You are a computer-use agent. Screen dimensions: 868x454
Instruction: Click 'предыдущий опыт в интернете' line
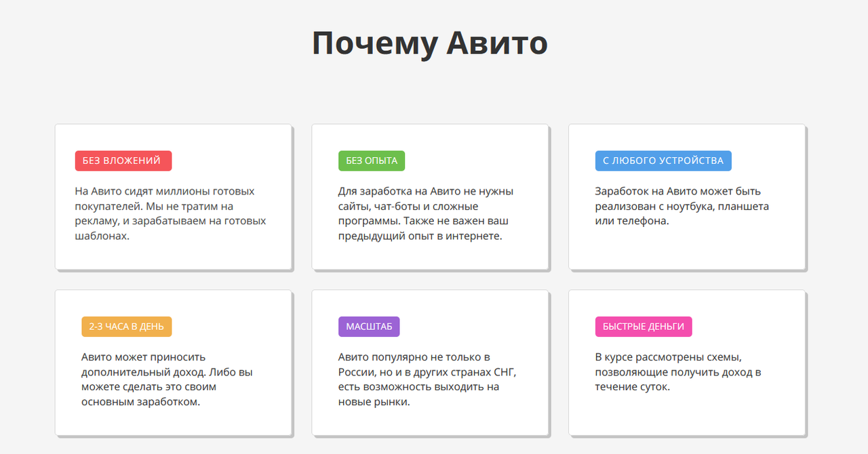tap(420, 236)
